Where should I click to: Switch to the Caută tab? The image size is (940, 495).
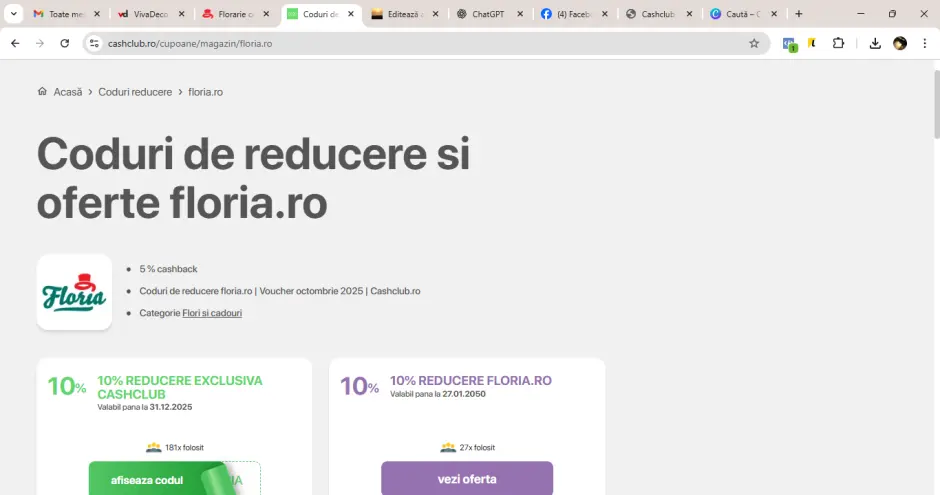(x=735, y=14)
